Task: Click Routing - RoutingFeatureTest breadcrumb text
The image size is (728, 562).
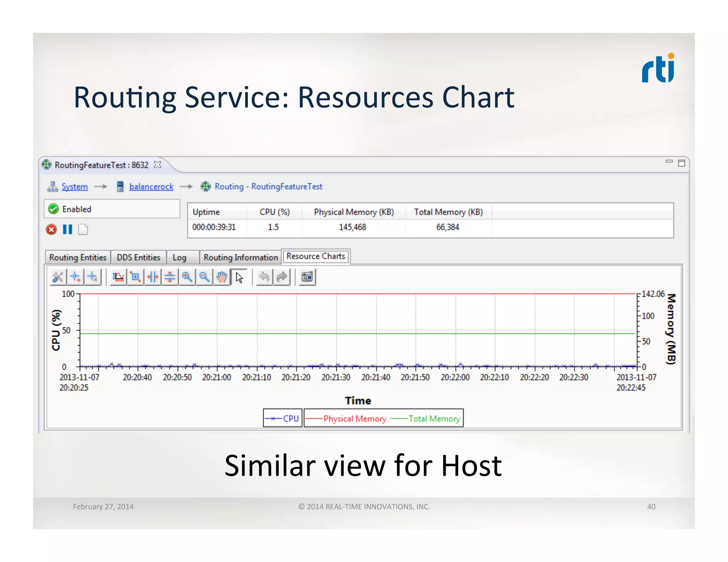Action: pos(268,187)
